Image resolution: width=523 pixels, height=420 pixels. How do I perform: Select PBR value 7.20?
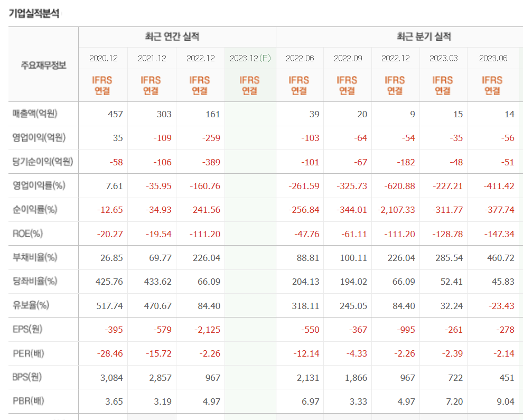point(454,402)
